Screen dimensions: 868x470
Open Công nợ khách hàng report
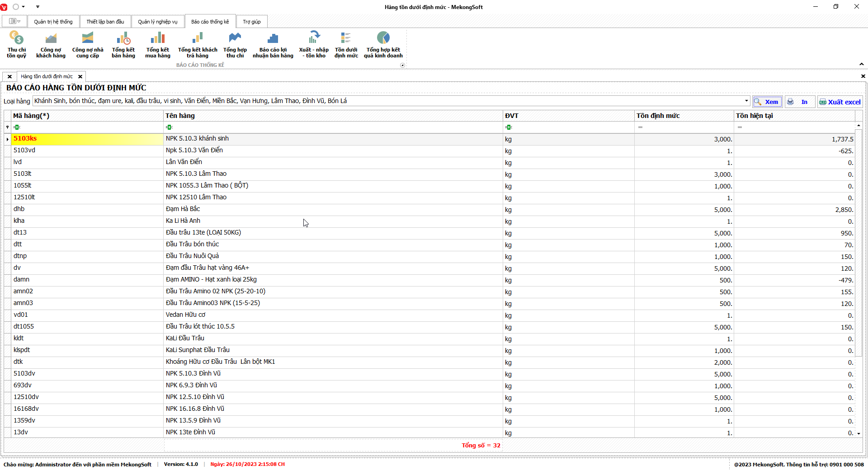[51, 44]
